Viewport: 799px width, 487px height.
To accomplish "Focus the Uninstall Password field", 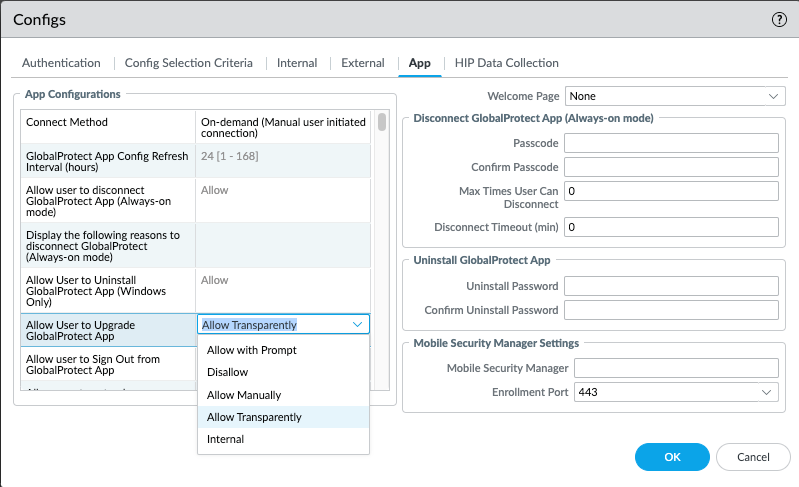I will [671, 286].
